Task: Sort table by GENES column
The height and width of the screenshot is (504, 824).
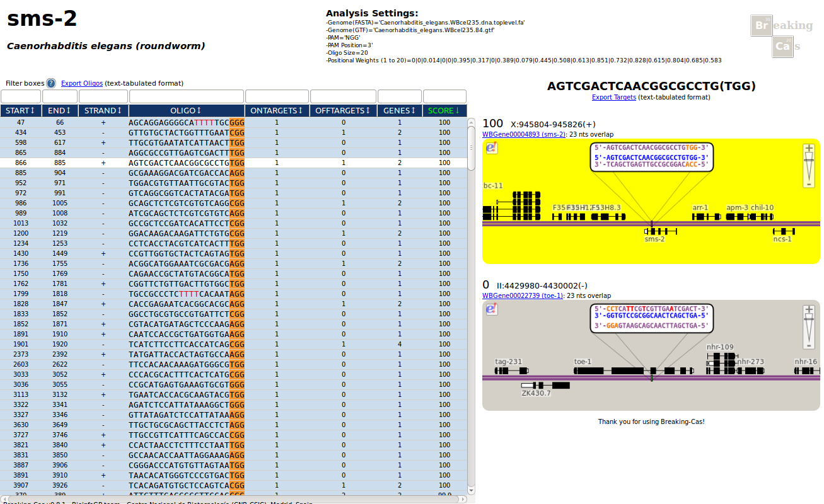Action: 400,111
